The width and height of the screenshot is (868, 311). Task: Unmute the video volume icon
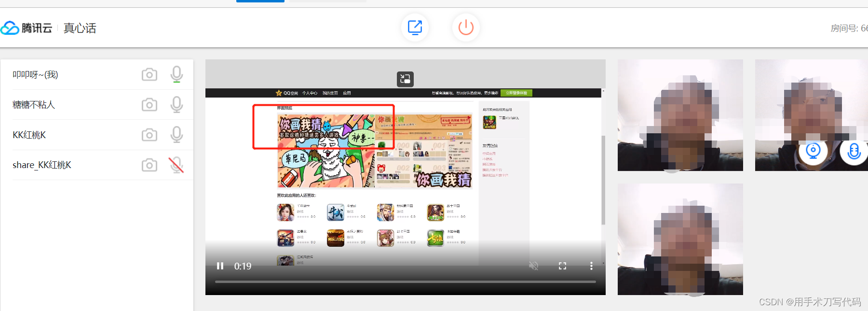click(533, 266)
